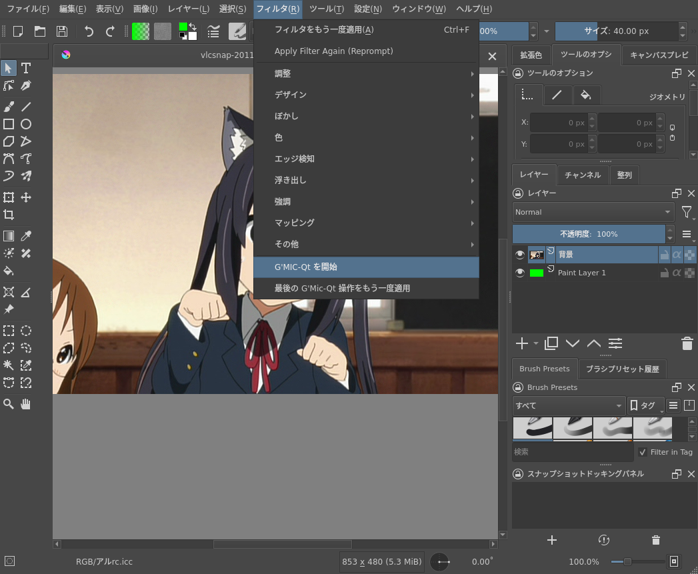Select the Polygon tool
The image size is (698, 574).
click(x=8, y=142)
